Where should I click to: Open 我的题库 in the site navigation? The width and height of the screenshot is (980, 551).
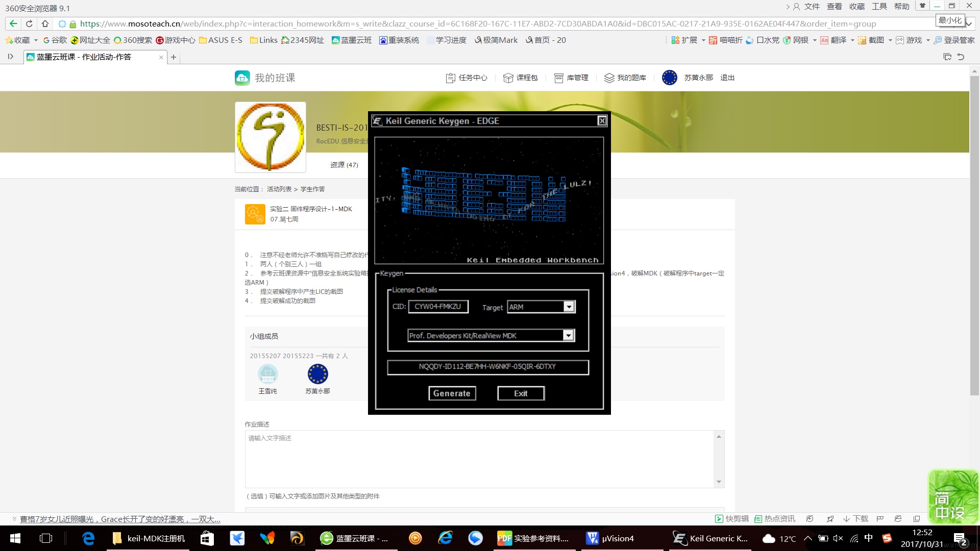coord(625,78)
